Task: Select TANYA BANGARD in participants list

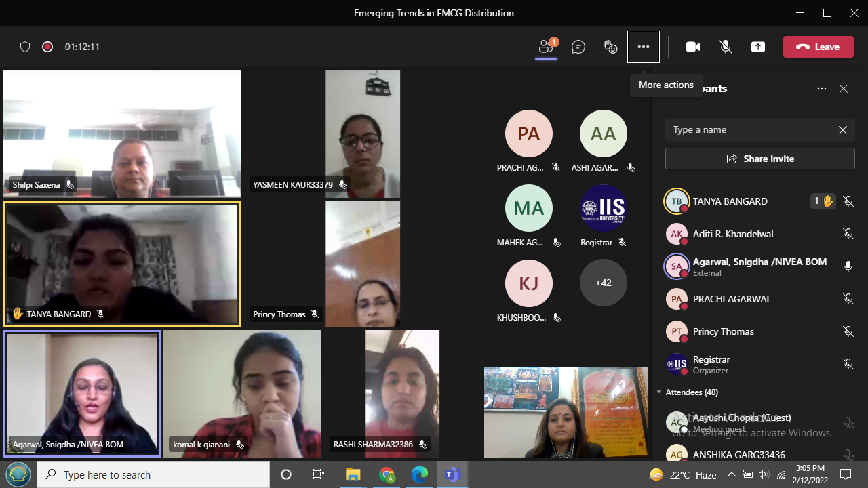Action: click(730, 201)
